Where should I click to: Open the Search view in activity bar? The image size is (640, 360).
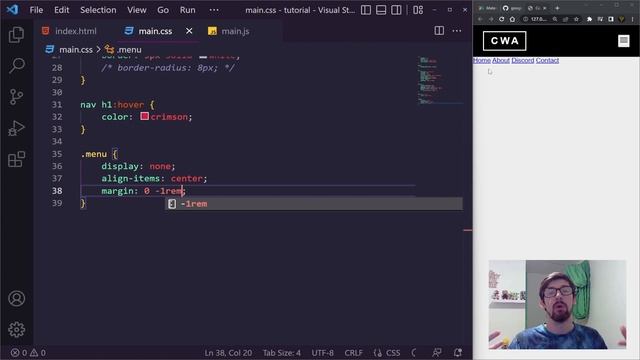click(16, 65)
